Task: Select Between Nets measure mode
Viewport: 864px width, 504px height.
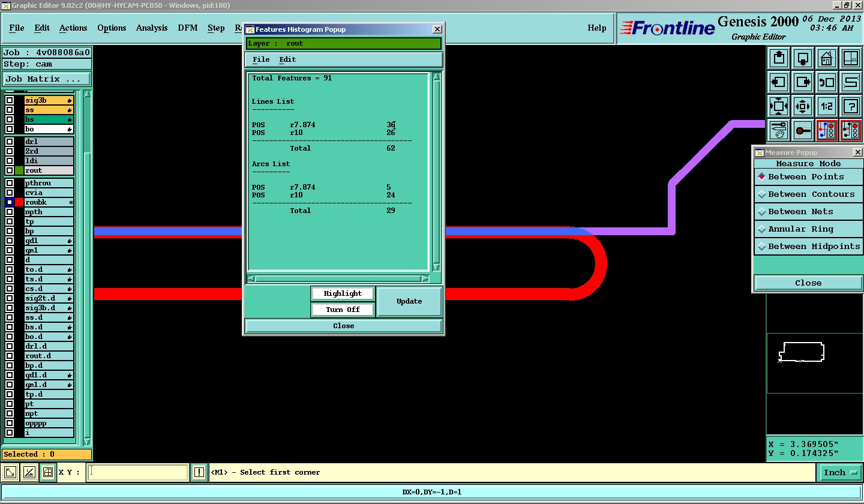Action: [x=808, y=212]
